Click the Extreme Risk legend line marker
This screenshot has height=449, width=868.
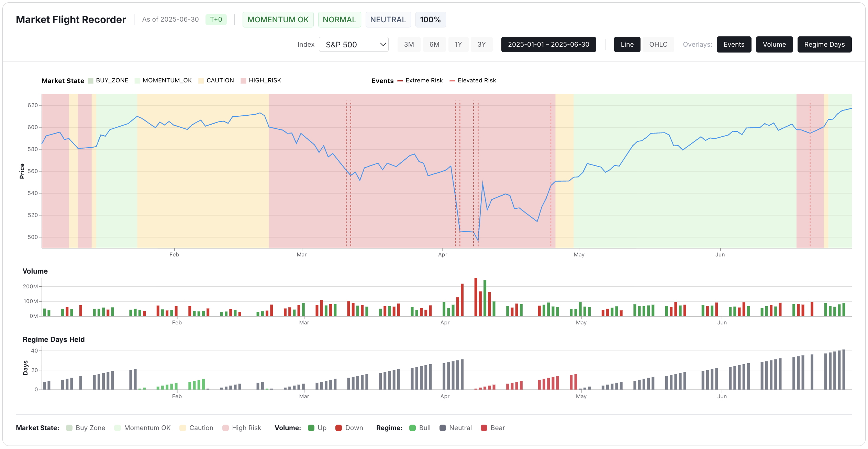coord(400,81)
